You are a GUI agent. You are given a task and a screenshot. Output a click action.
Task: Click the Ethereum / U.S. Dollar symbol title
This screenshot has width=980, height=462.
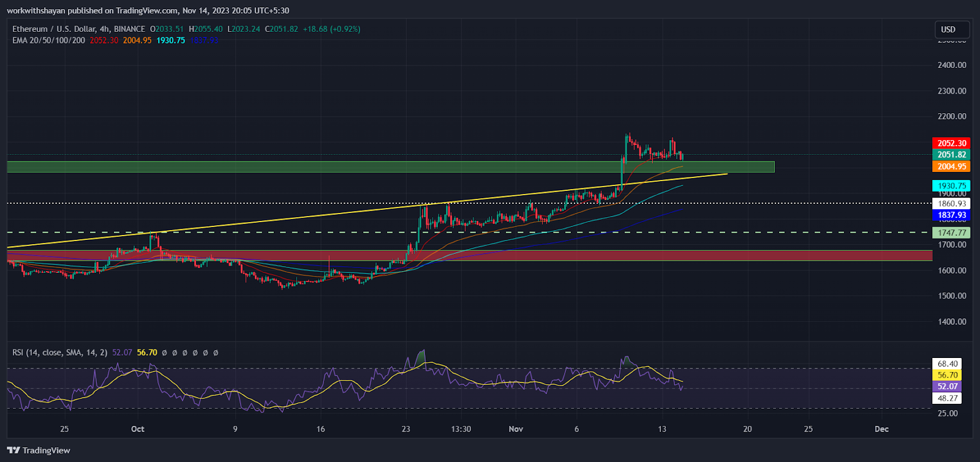point(78,29)
